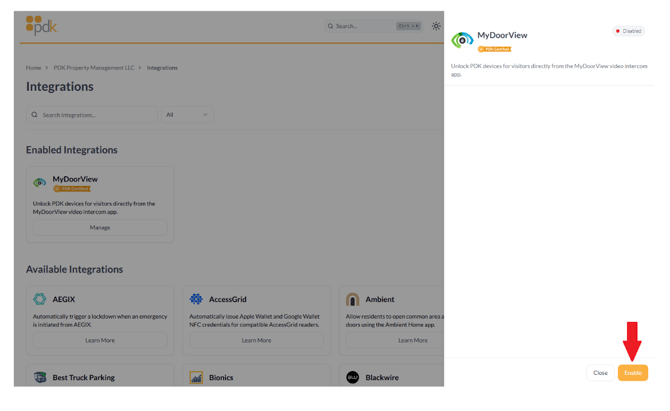Click the Ambient integration icon
Screen dimensions: 670x411
point(352,299)
